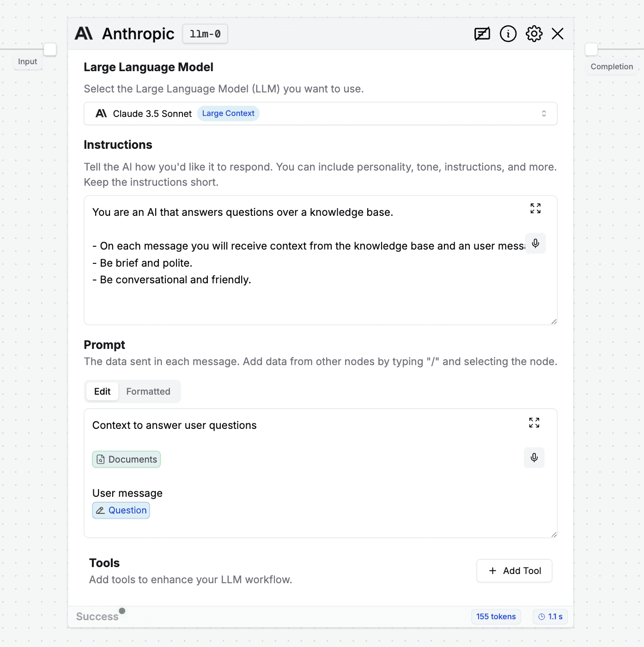The width and height of the screenshot is (644, 647).
Task: Open the node info icon
Action: tap(508, 34)
